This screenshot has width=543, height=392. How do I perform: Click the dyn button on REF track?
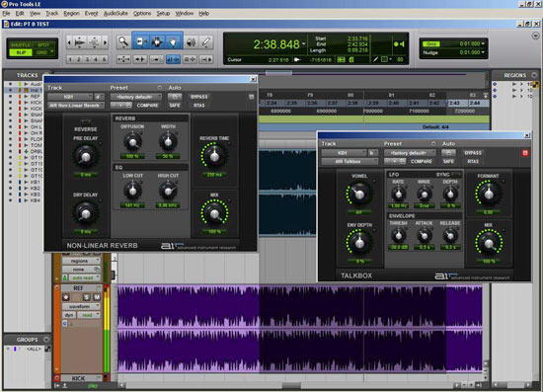click(x=69, y=315)
